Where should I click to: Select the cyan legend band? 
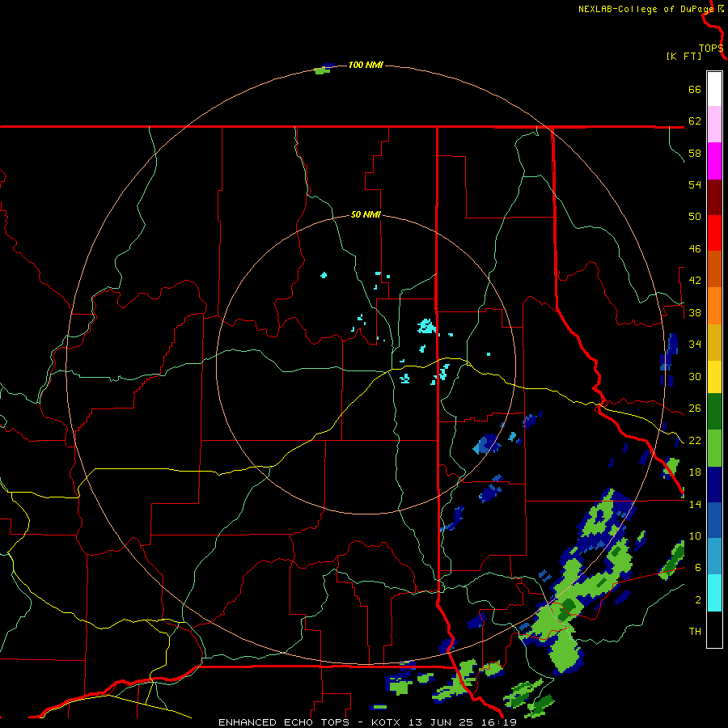click(714, 593)
